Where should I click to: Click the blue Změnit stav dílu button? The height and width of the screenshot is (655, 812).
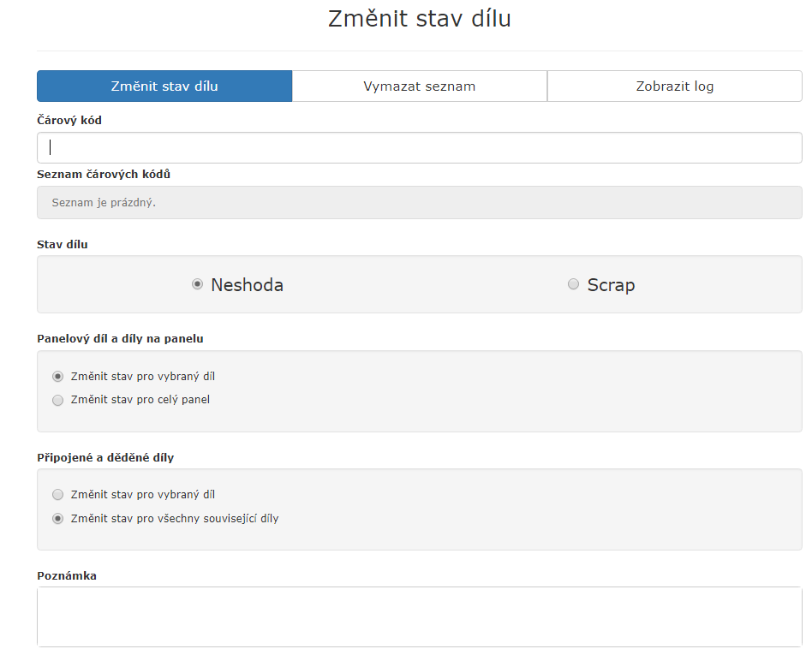pyautogui.click(x=164, y=86)
